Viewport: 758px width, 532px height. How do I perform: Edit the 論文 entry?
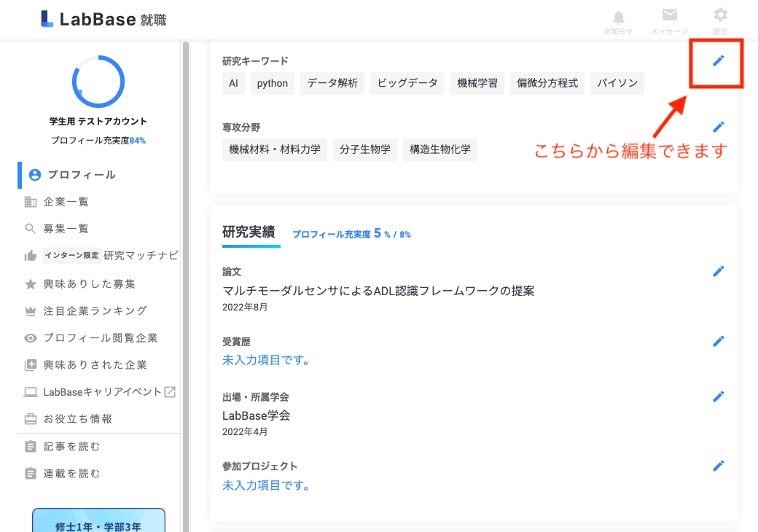(719, 271)
